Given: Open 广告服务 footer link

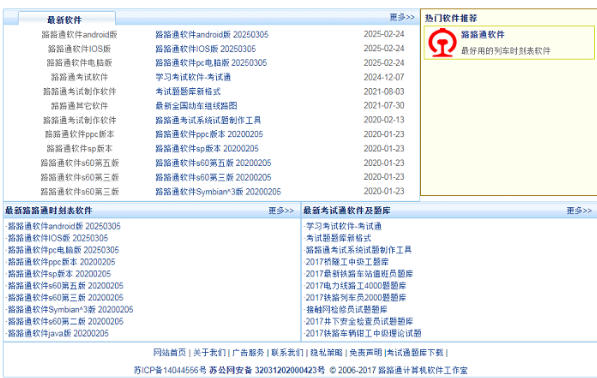Looking at the screenshot, I should [x=248, y=352].
